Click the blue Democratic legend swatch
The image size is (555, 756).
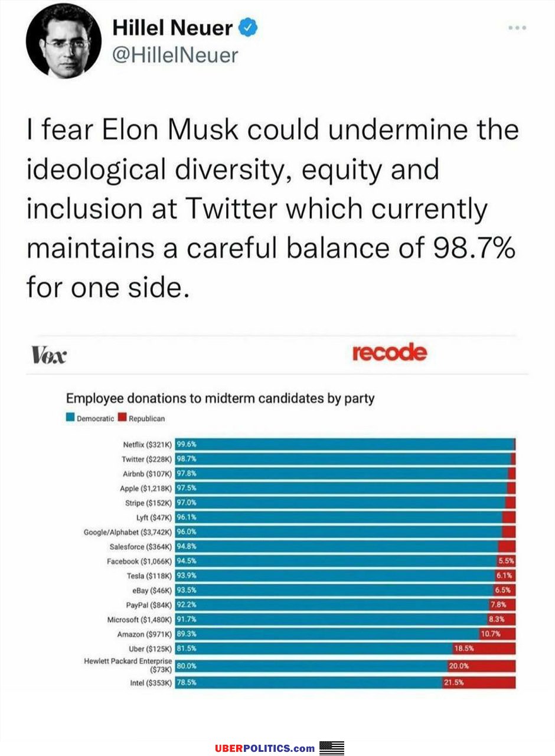[x=70, y=418]
